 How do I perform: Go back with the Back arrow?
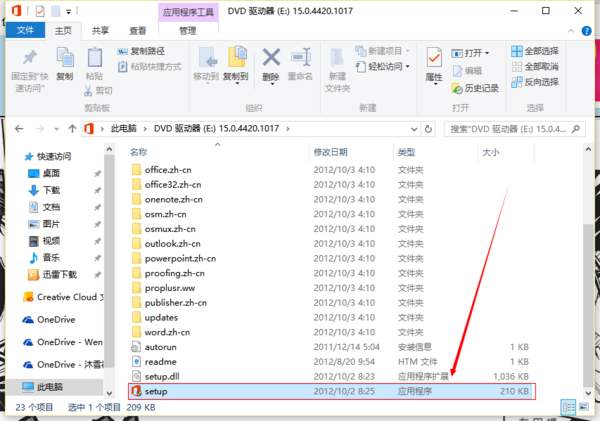pyautogui.click(x=19, y=129)
